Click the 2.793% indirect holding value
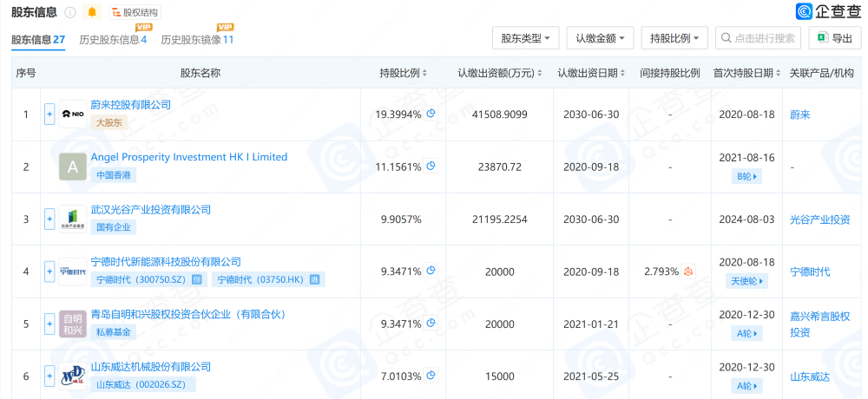 tap(661, 271)
